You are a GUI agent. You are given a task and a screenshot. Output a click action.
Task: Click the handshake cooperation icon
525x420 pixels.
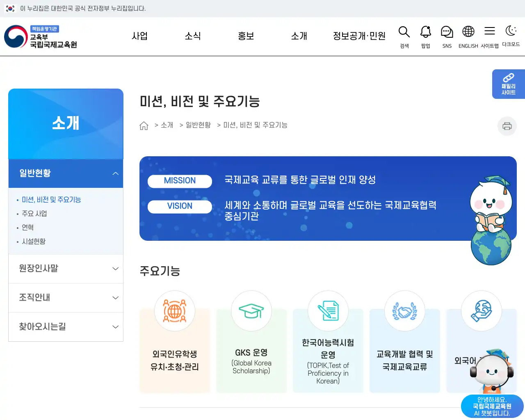[405, 310]
